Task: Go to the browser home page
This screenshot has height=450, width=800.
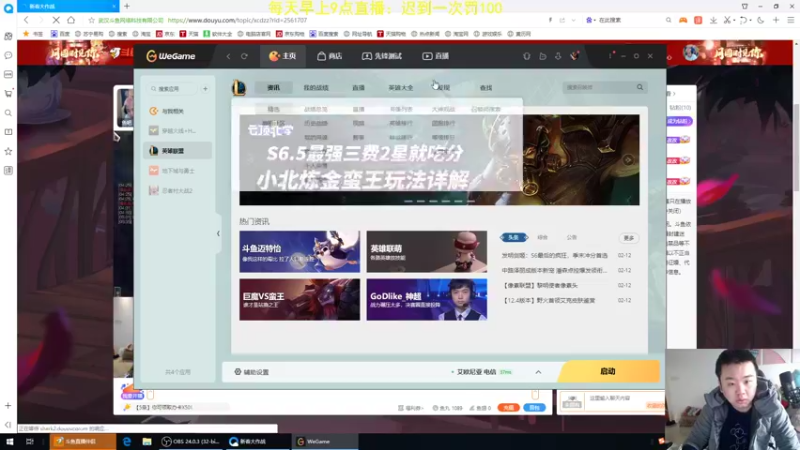Action: tap(71, 20)
